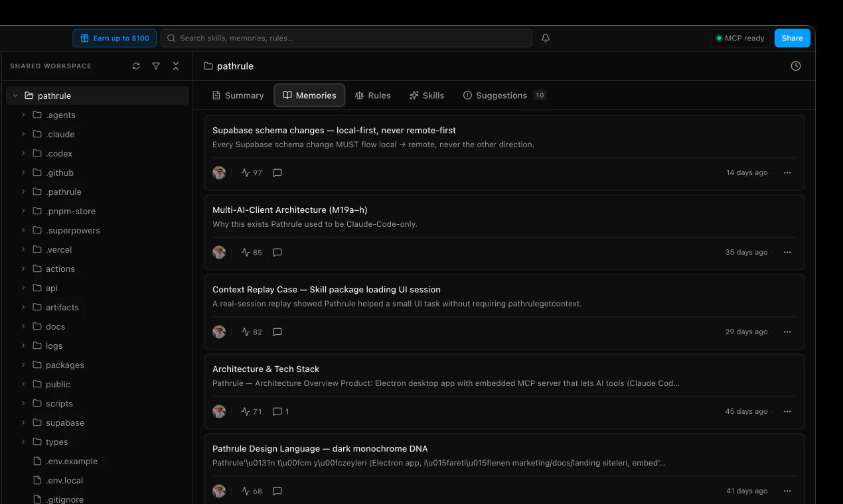Open memory Context Replay Case — Skill package
The height and width of the screenshot is (504, 843).
[x=327, y=290]
